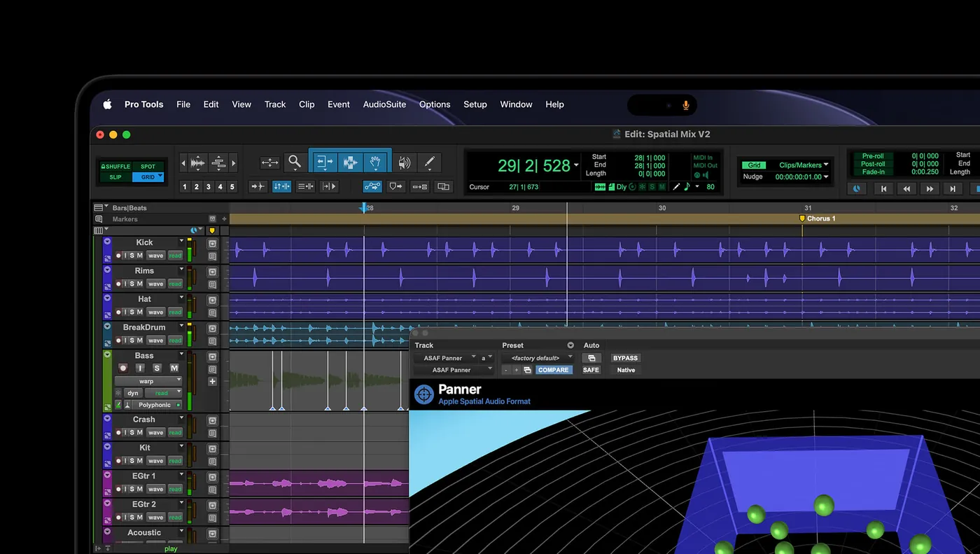Open the main counter format dropdown arrow
The width and height of the screenshot is (980, 554).
point(576,166)
